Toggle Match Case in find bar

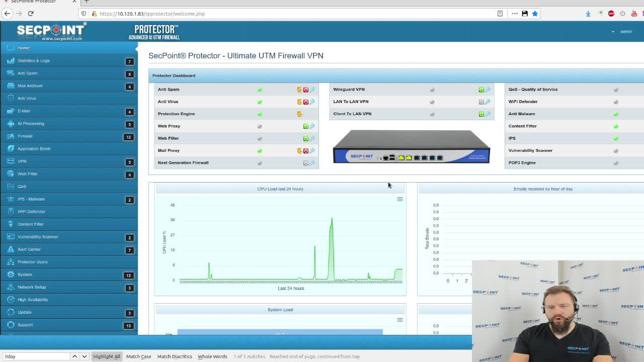click(x=138, y=356)
